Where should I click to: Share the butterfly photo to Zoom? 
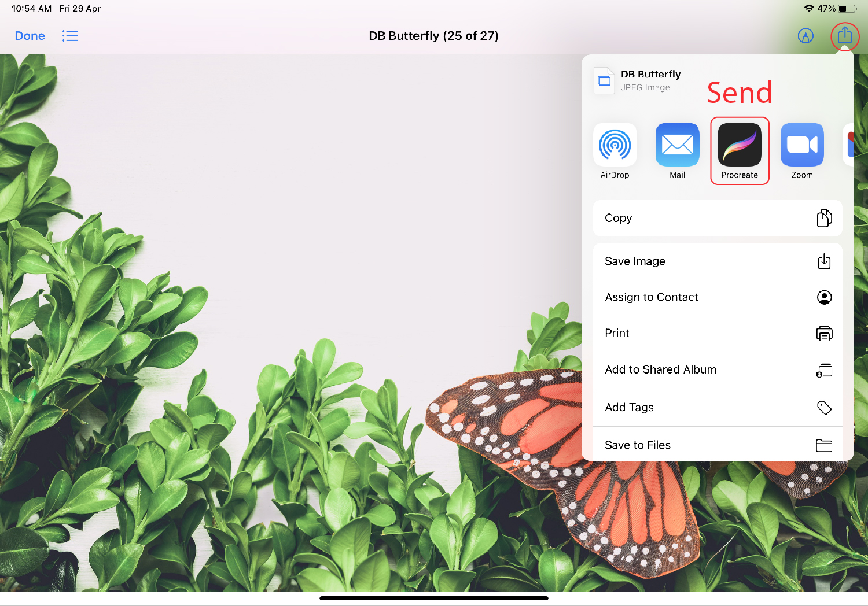(x=802, y=145)
